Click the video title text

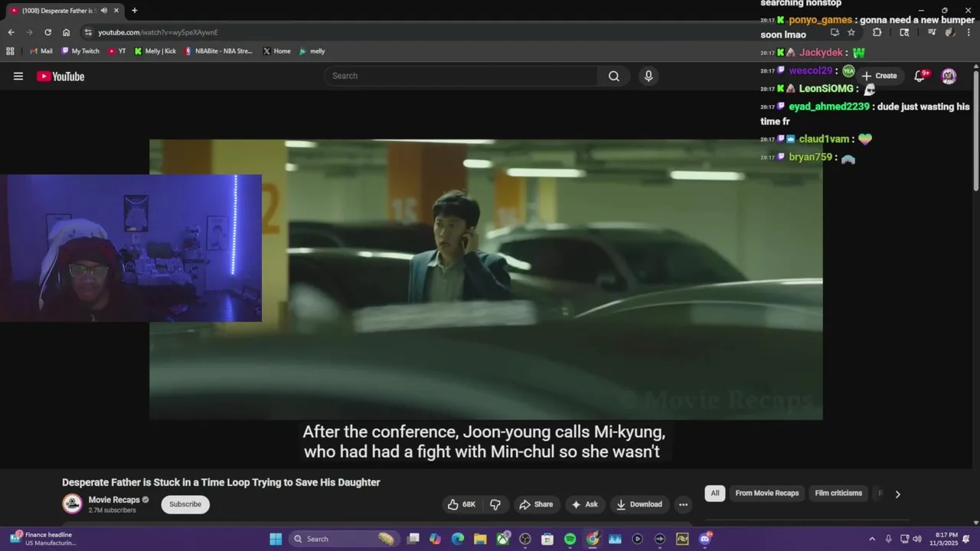click(221, 482)
